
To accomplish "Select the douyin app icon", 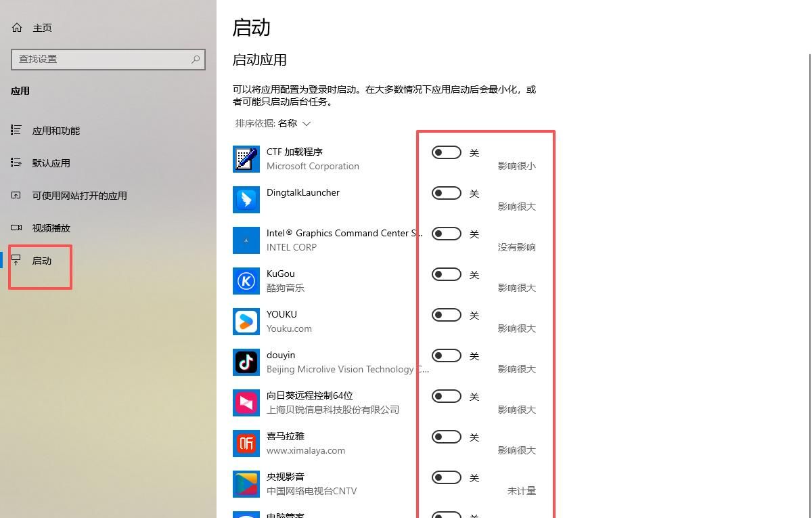I will 246,362.
